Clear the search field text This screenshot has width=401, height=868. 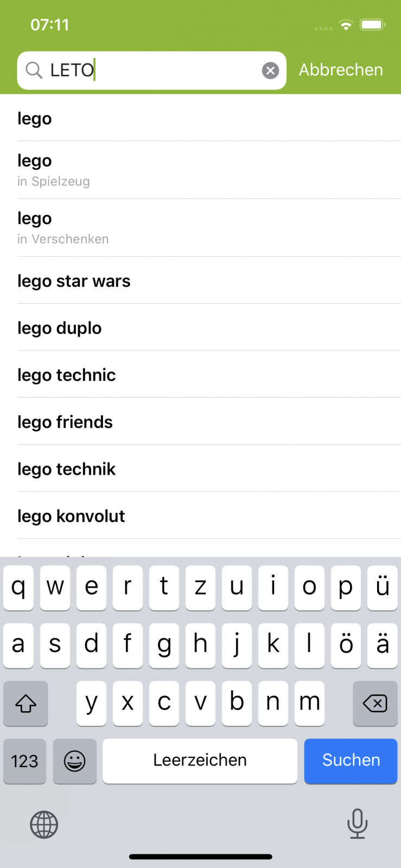(x=270, y=71)
